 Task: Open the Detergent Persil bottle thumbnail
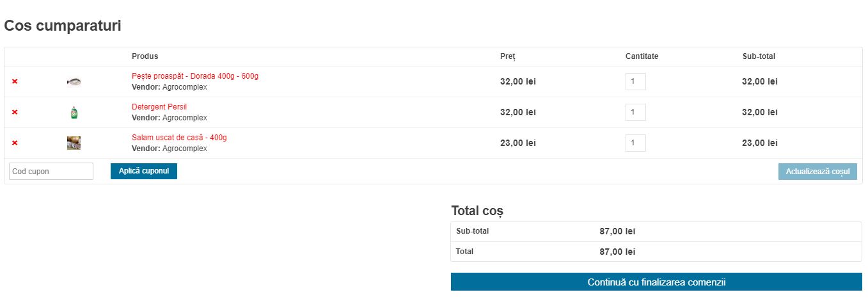click(x=74, y=113)
